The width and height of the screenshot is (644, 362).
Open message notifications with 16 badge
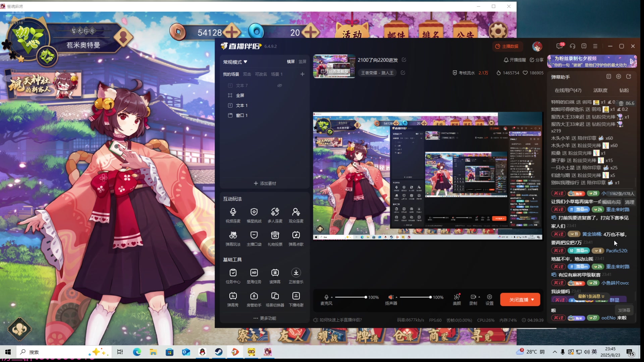[560, 46]
